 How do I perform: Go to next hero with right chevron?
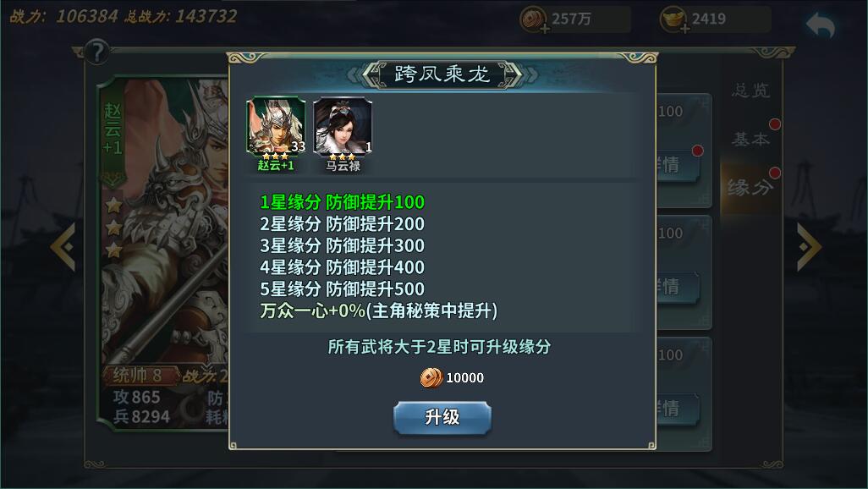coord(809,246)
